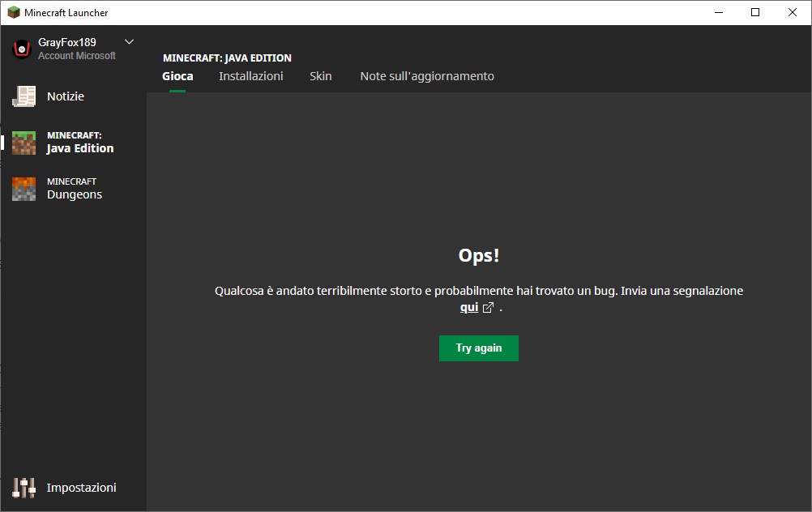Open Impostazioni settings label
The height and width of the screenshot is (512, 812).
pos(81,488)
